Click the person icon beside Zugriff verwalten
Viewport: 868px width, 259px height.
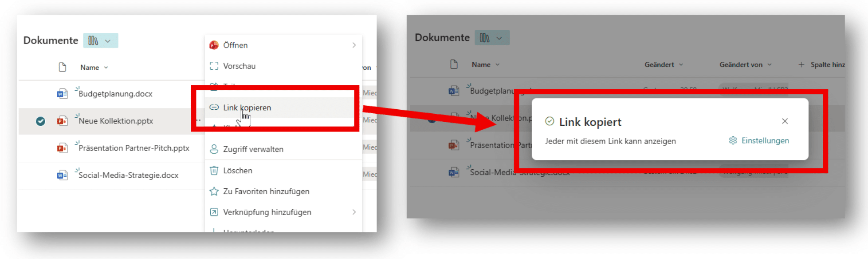pyautogui.click(x=214, y=149)
